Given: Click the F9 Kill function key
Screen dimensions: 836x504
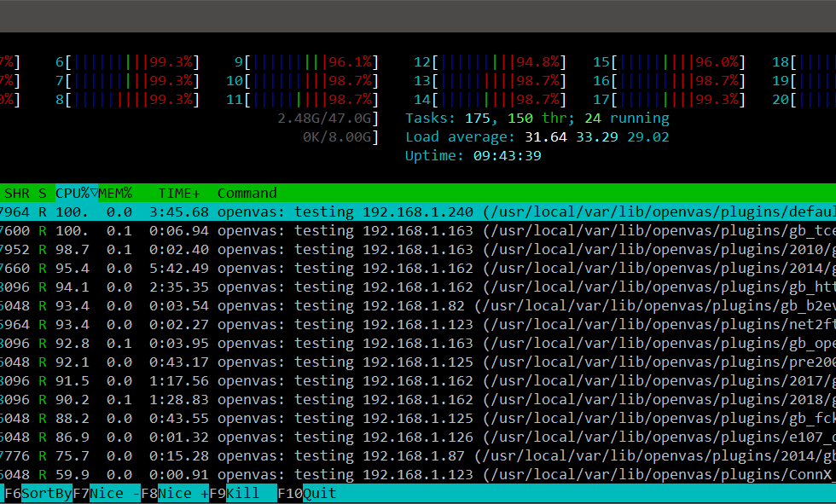Looking at the screenshot, I should [x=243, y=494].
